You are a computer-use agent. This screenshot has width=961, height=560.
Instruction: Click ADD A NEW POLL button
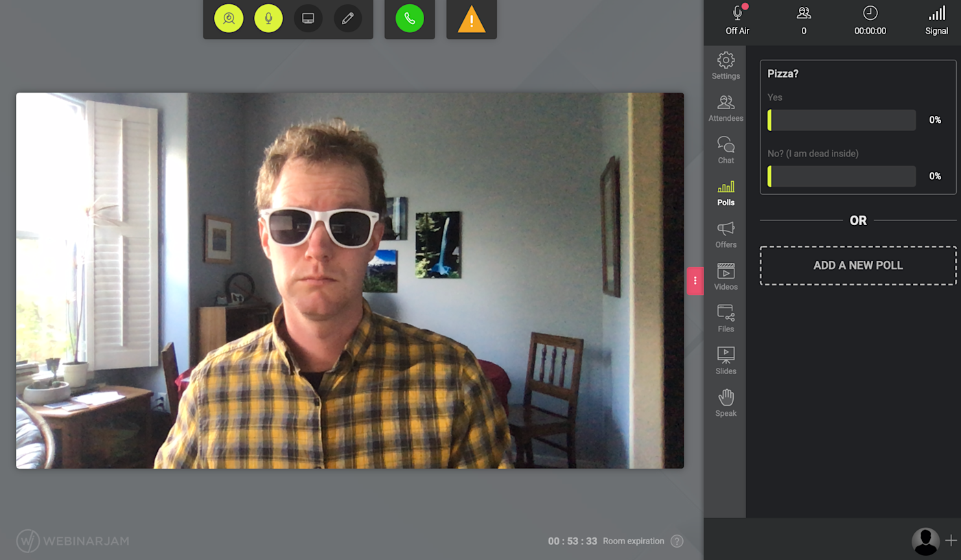click(x=858, y=266)
